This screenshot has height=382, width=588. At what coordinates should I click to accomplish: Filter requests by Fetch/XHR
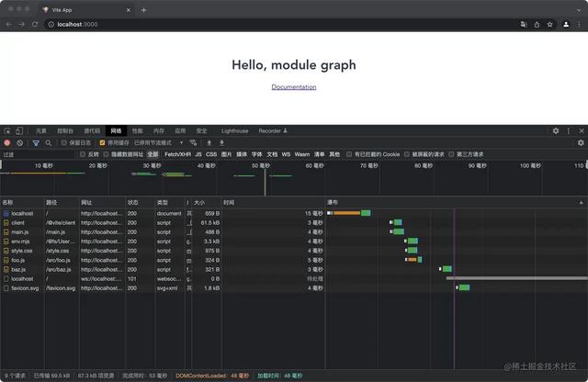pos(177,154)
